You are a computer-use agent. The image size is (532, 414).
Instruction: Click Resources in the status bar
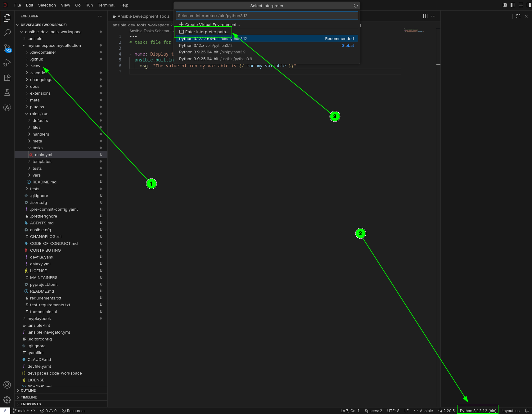pos(74,411)
